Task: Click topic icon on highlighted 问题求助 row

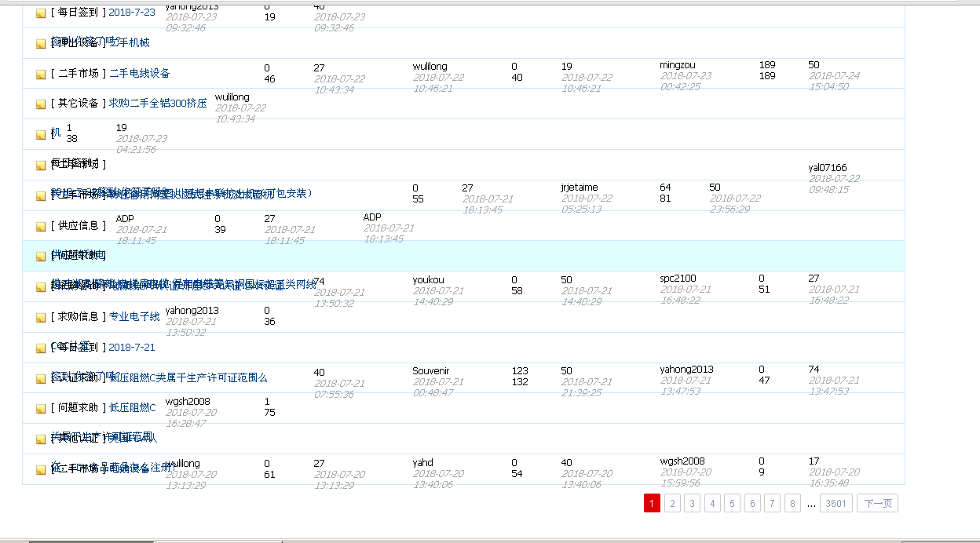Action: point(40,256)
